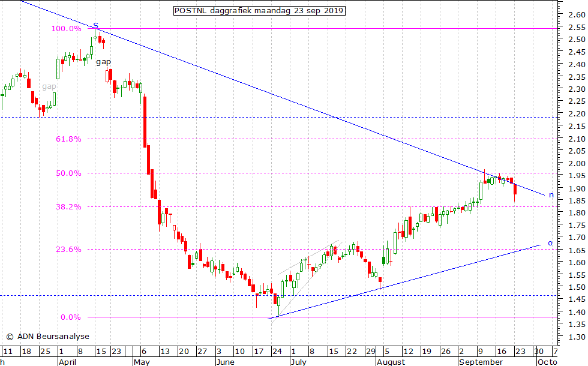Click the '38.2%' Fibonacci level label
Image resolution: width=588 pixels, height=366 pixels.
click(x=68, y=206)
